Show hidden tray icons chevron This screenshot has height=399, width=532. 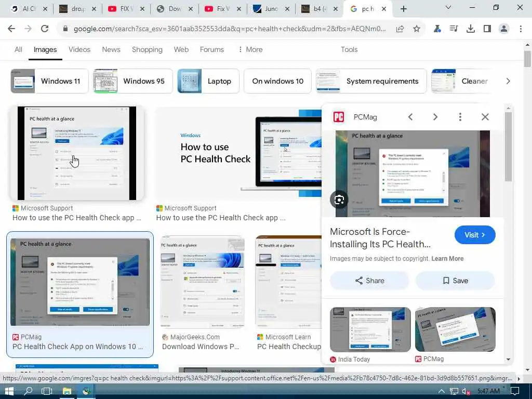point(442,391)
